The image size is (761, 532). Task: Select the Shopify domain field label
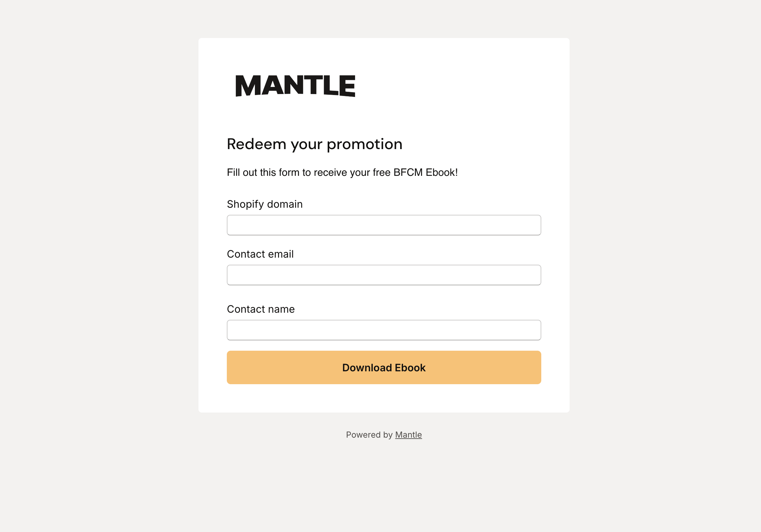265,204
